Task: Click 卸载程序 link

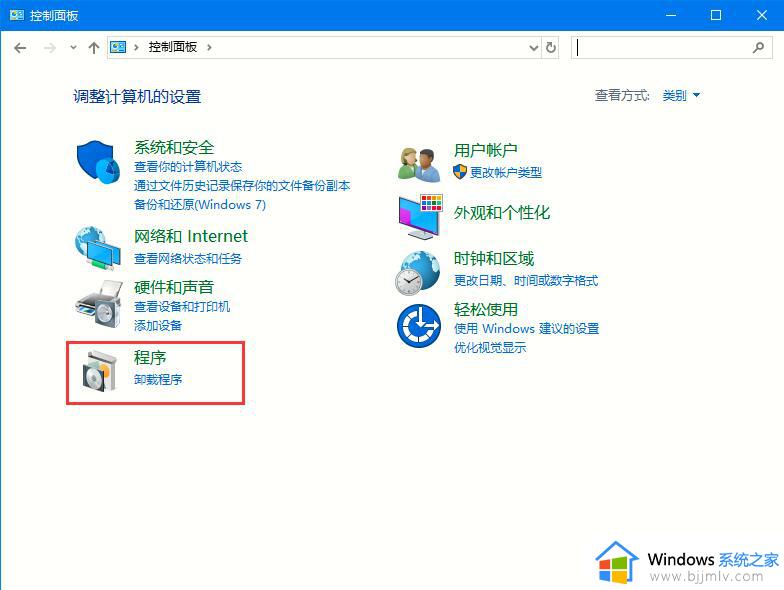Action: 158,380
